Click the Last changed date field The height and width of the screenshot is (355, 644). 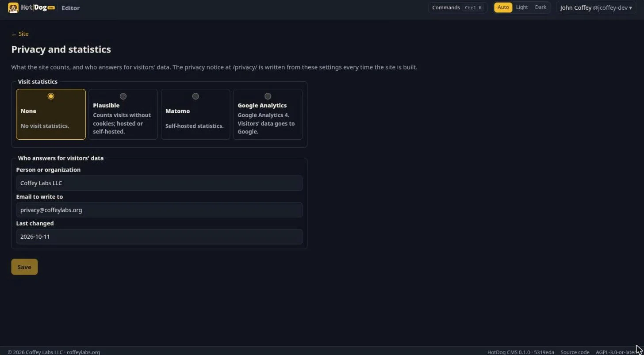(x=159, y=237)
